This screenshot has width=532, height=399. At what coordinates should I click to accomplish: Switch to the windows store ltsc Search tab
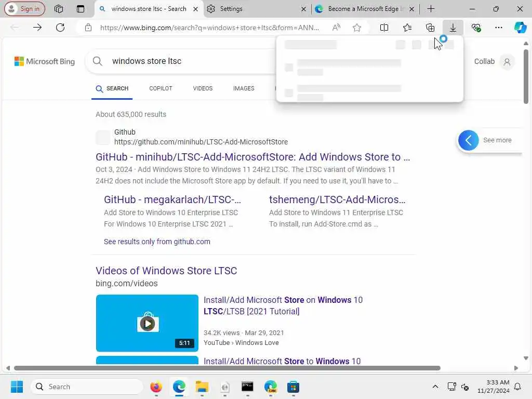click(x=148, y=9)
